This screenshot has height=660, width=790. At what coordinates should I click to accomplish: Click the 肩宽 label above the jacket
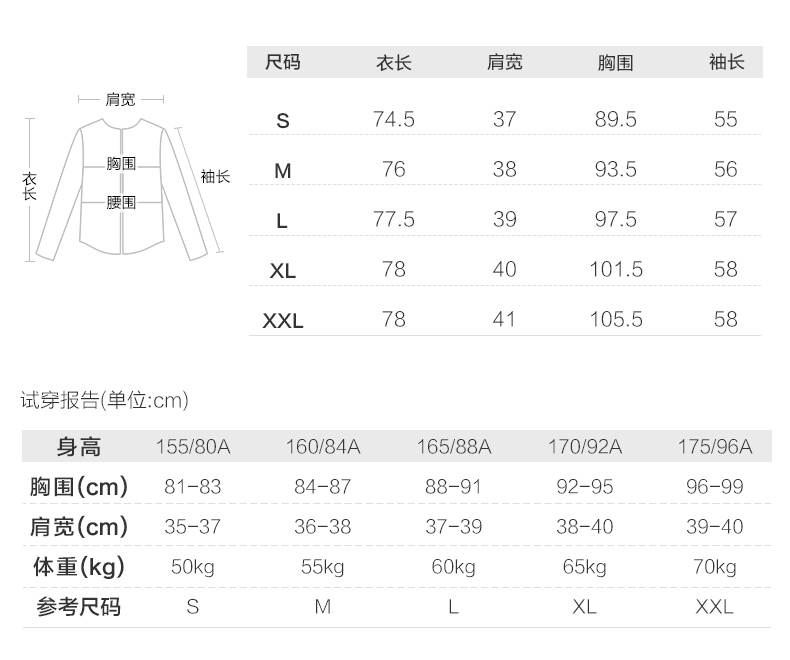[121, 99]
